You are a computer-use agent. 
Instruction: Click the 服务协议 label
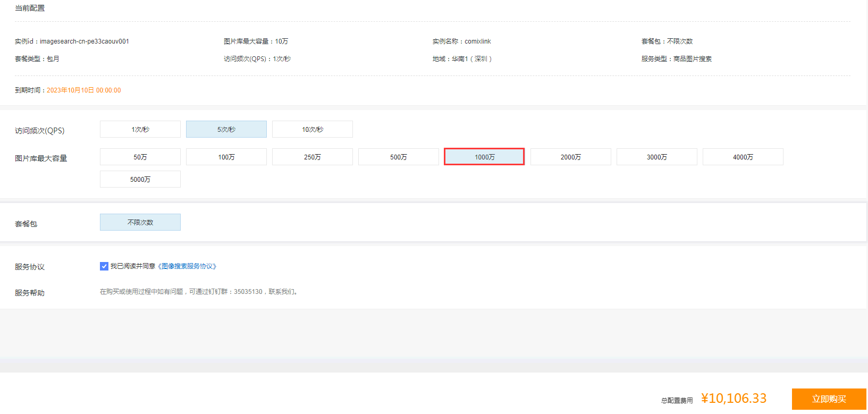(30, 267)
